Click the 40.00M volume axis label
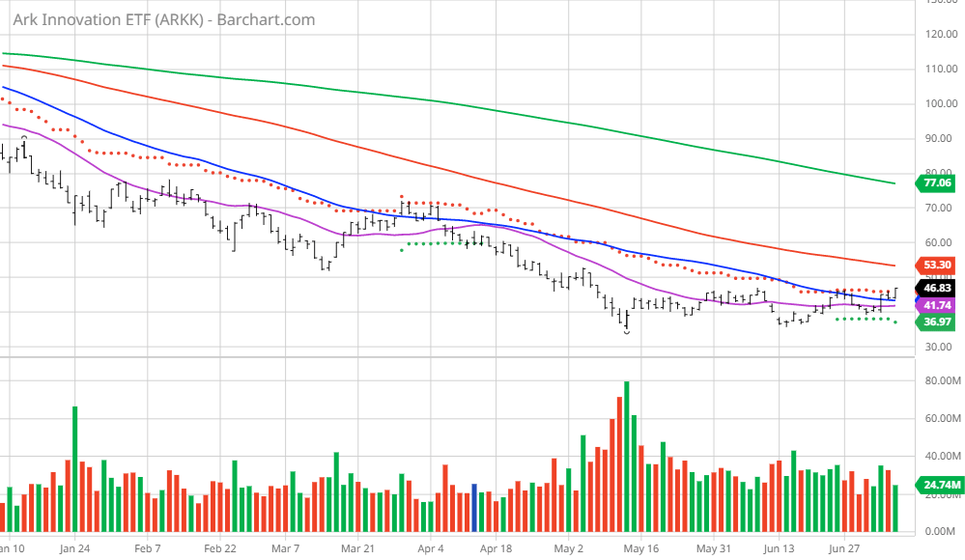 pos(942,456)
